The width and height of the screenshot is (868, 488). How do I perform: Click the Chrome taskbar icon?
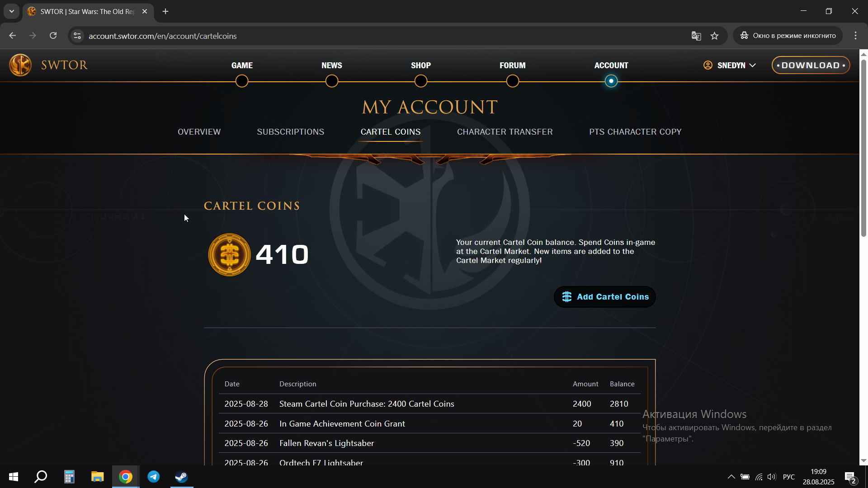point(126,477)
